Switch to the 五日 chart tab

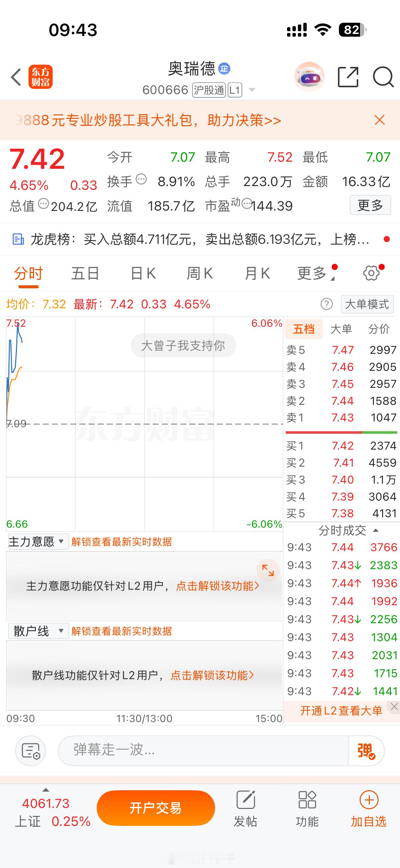coord(85,273)
